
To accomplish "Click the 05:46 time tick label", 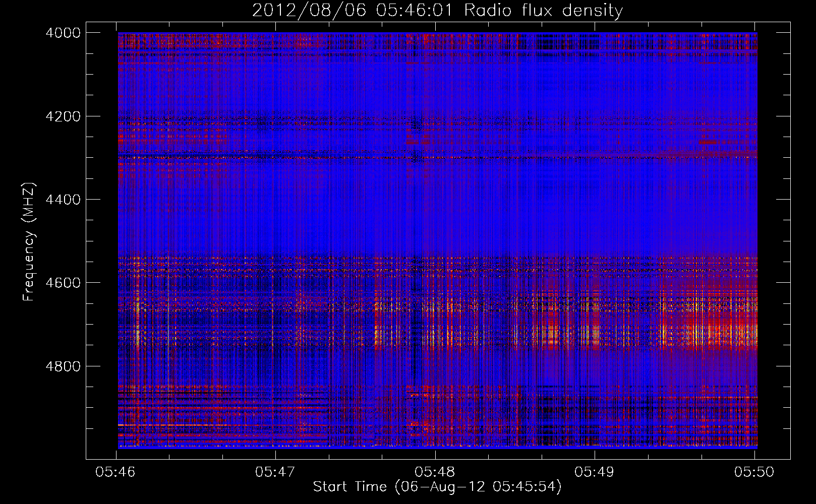I will 115,472.
